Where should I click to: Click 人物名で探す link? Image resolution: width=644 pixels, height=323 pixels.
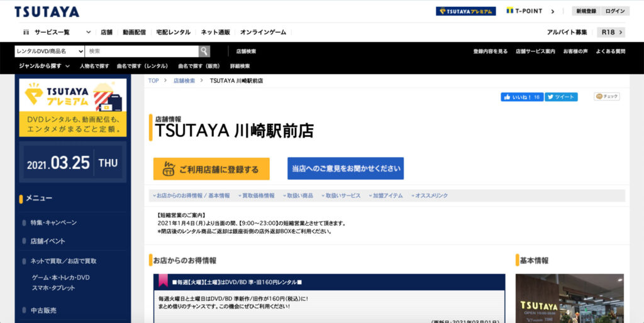coord(94,66)
